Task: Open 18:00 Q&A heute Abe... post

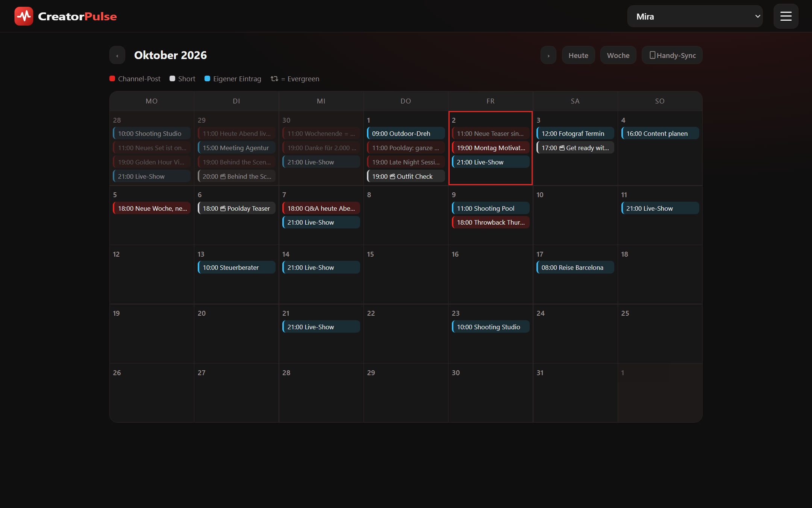Action: click(321, 208)
